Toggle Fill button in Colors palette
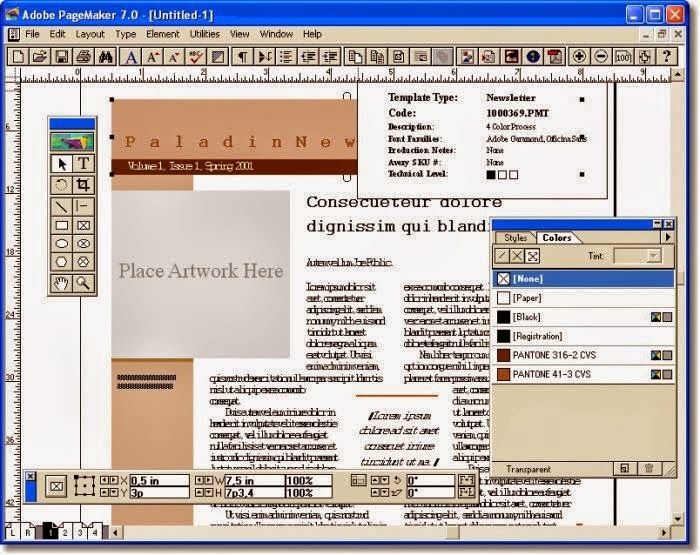Image resolution: width=700 pixels, height=555 pixels. (517, 256)
